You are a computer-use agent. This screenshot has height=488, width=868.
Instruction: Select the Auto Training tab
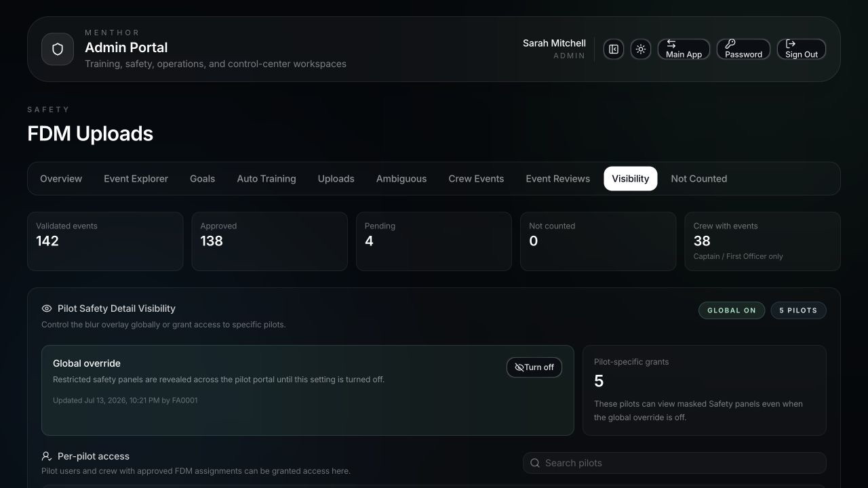(x=267, y=179)
